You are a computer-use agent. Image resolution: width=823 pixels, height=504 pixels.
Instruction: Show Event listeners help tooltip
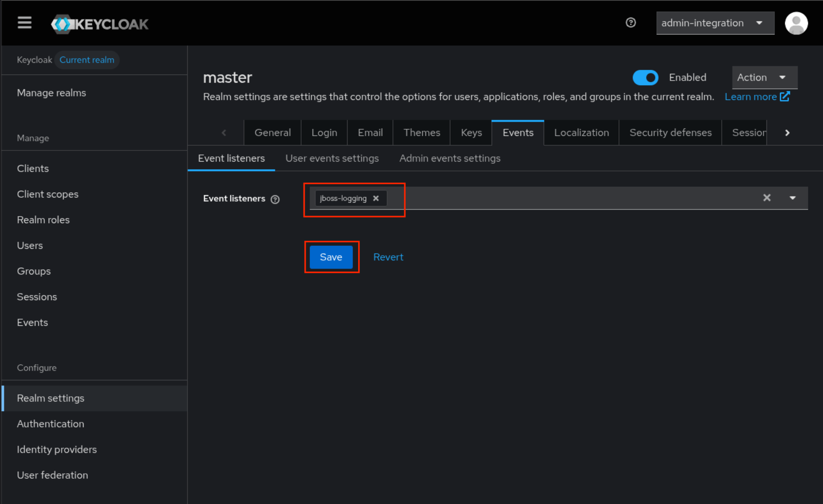pyautogui.click(x=275, y=199)
